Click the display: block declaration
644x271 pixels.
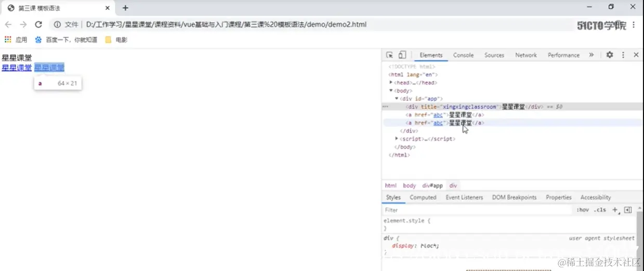(415, 246)
